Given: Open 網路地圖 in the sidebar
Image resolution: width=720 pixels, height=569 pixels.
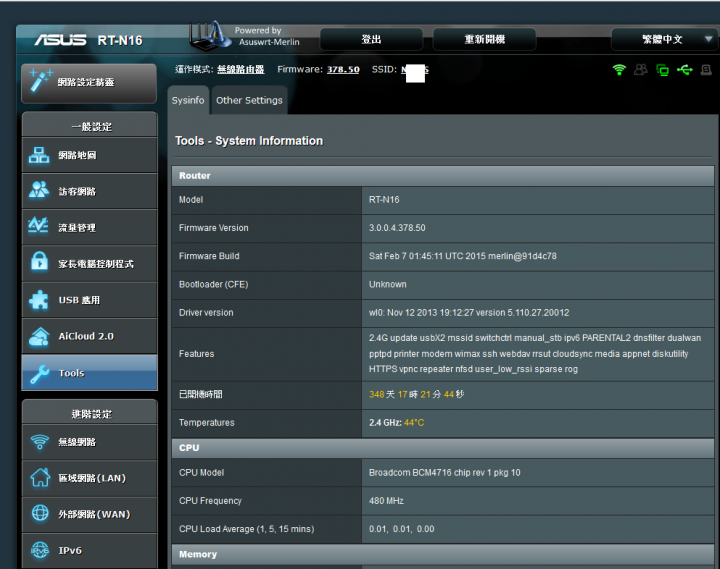Looking at the screenshot, I should click(90, 155).
